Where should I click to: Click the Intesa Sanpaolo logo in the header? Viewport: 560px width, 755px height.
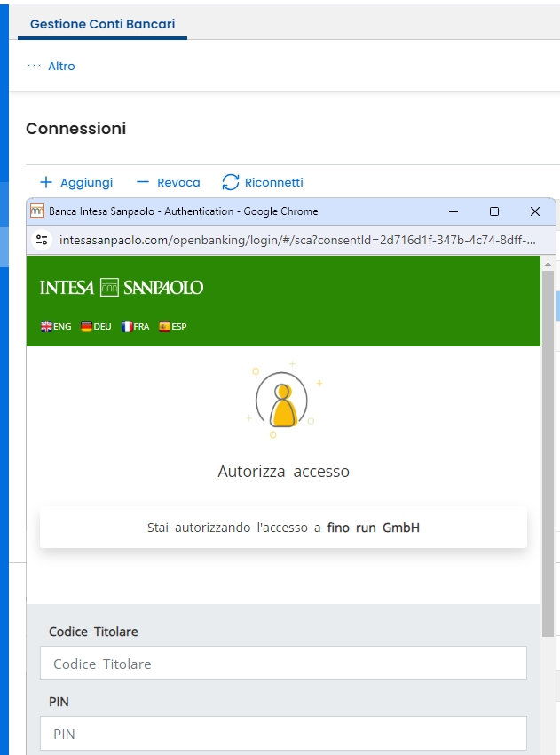click(x=122, y=288)
